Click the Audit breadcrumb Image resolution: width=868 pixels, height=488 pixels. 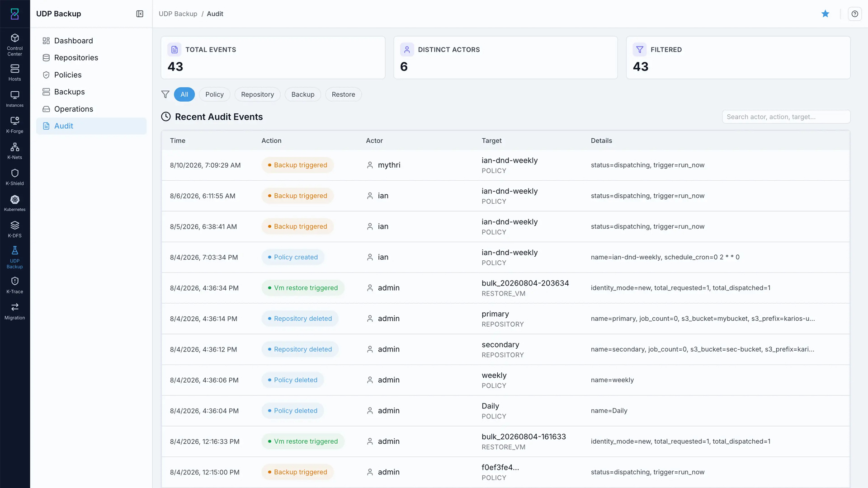tap(215, 14)
